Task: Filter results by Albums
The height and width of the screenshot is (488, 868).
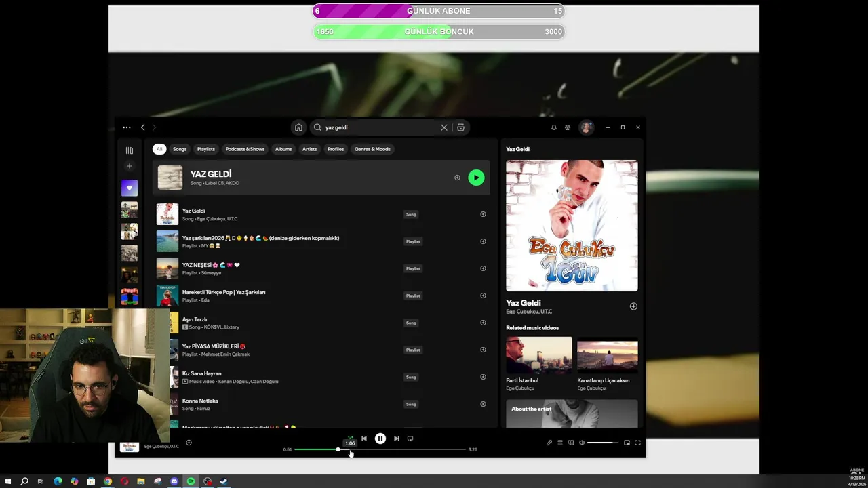Action: (283, 149)
